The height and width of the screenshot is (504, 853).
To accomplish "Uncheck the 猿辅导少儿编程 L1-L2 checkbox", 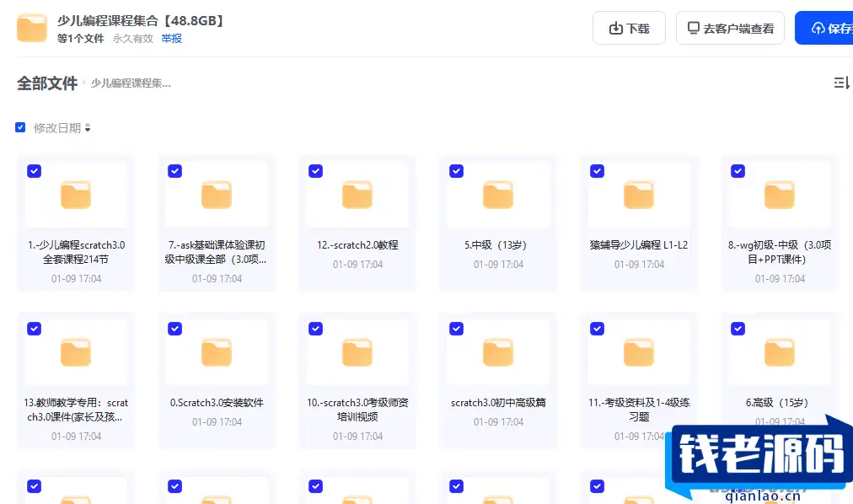I will tap(598, 171).
